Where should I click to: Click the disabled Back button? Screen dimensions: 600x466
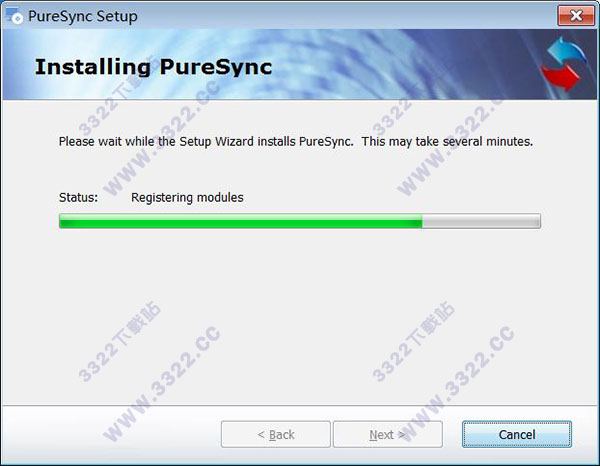[276, 434]
